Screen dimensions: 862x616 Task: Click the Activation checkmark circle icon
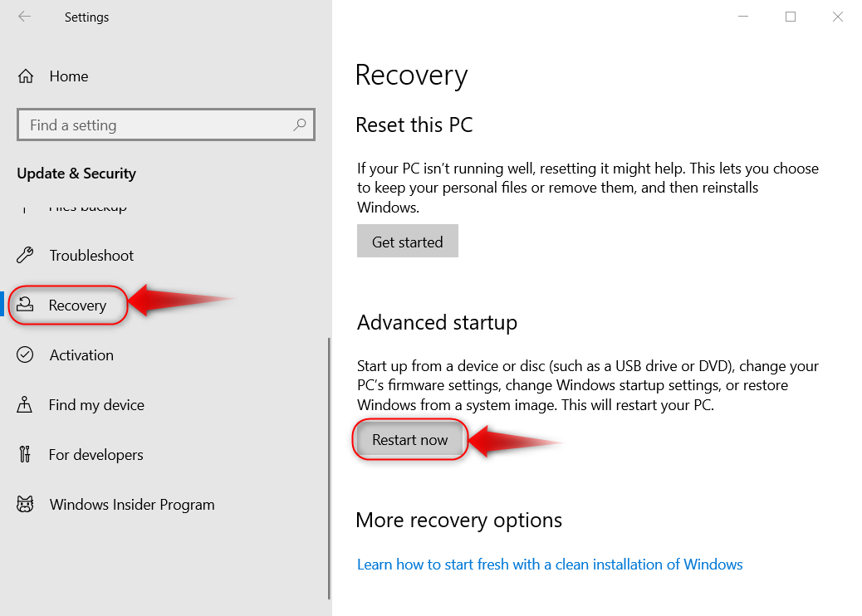coord(26,355)
